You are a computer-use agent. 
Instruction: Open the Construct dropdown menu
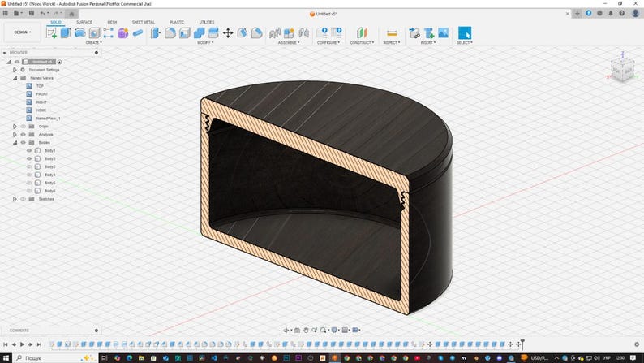pyautogui.click(x=362, y=43)
